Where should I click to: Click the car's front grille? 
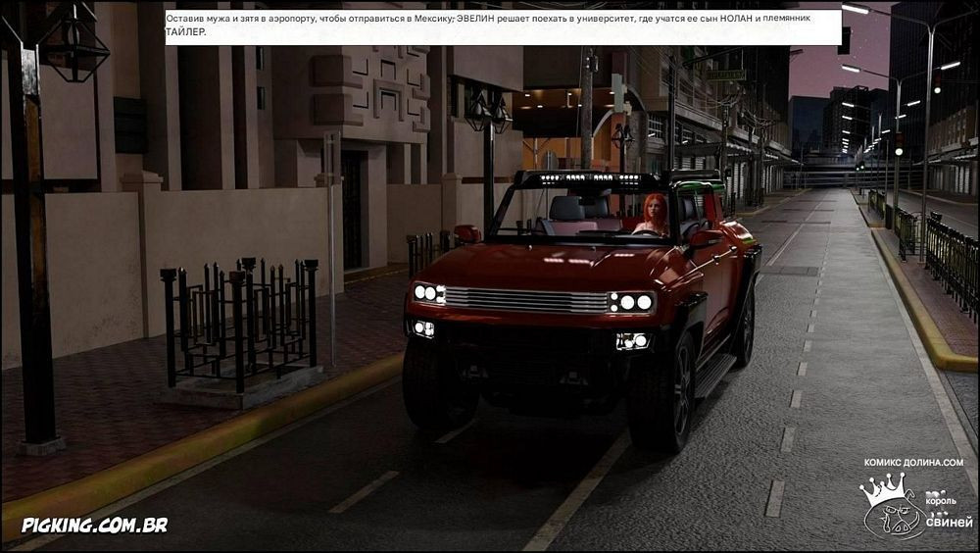526,298
